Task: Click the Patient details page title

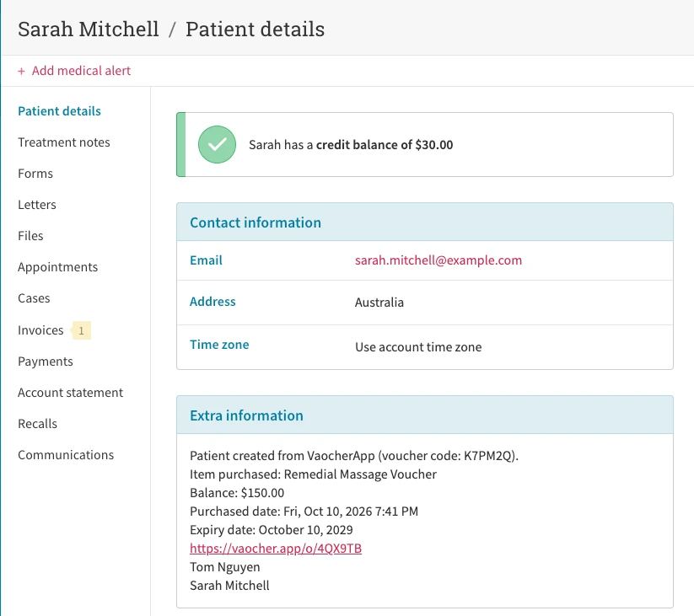Action: click(x=255, y=29)
